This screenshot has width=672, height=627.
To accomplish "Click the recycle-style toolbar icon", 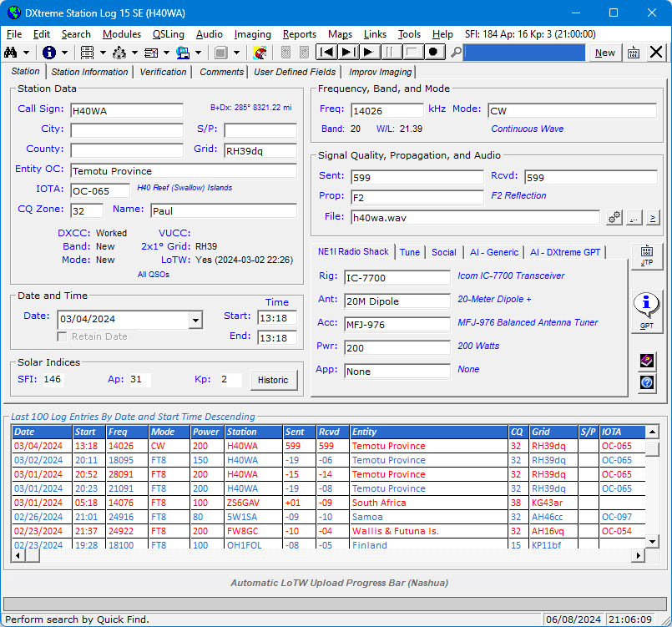I will (x=119, y=53).
